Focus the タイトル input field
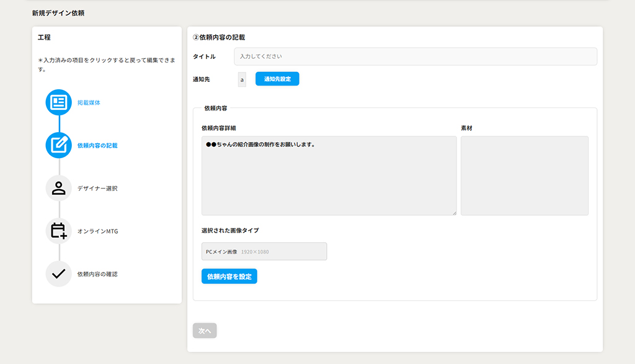This screenshot has width=635, height=364. click(x=415, y=56)
